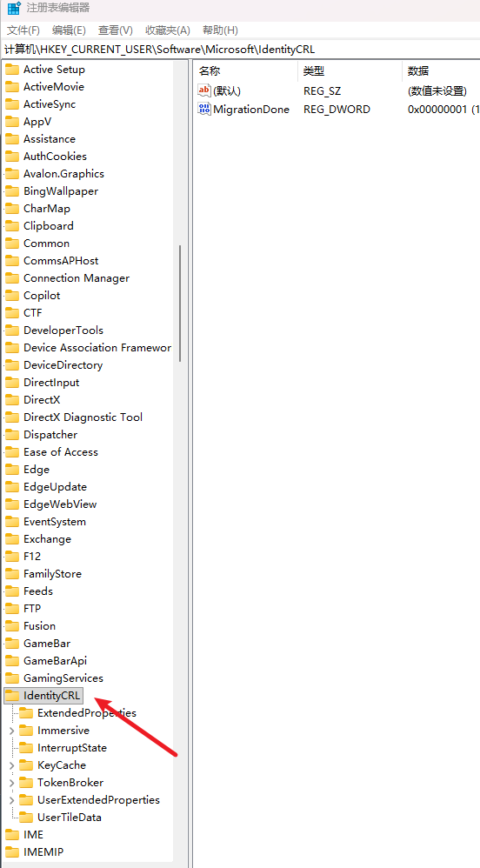Select the UserTileData subkey folder icon
This screenshot has height=868, width=480.
tap(26, 817)
